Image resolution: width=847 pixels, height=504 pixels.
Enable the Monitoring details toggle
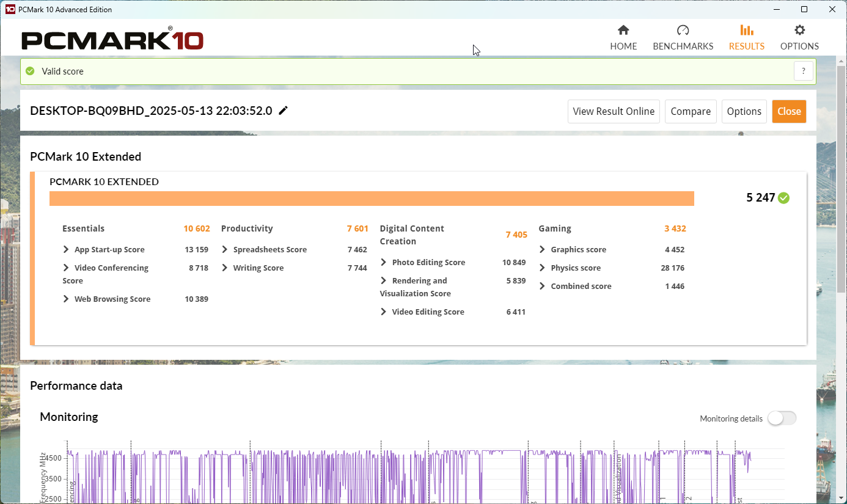[782, 418]
